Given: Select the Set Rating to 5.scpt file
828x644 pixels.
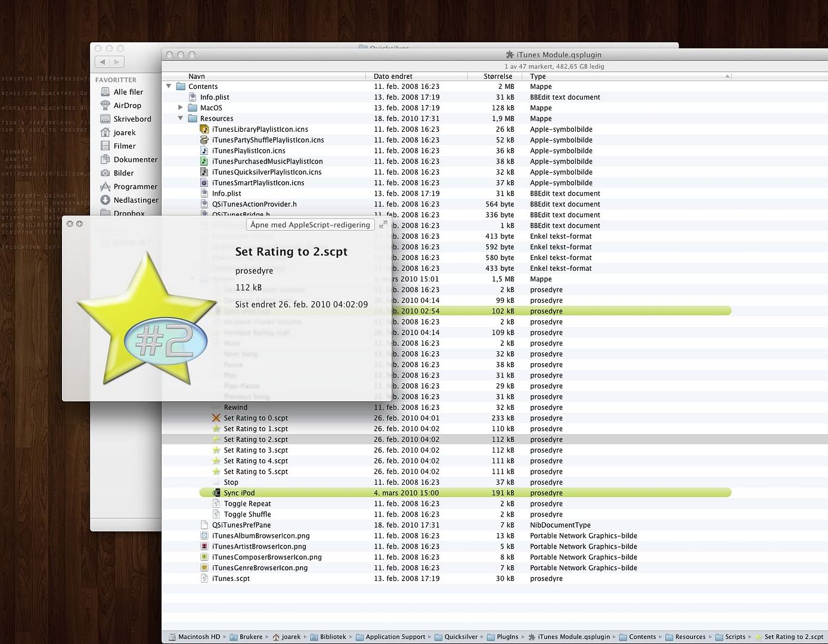Looking at the screenshot, I should coord(255,472).
